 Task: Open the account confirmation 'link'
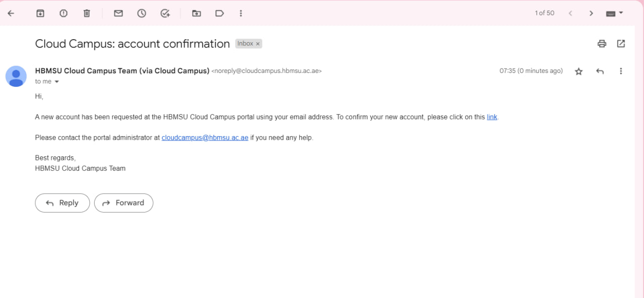(x=492, y=117)
